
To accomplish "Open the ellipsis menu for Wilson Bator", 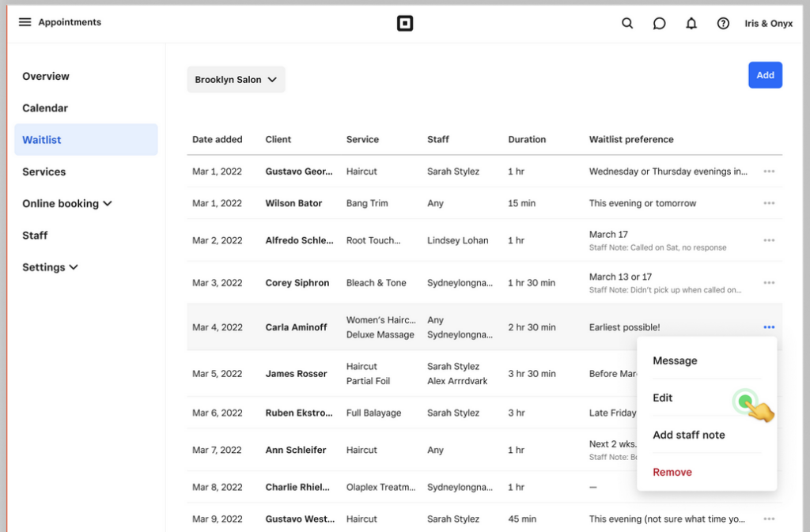I will click(769, 203).
